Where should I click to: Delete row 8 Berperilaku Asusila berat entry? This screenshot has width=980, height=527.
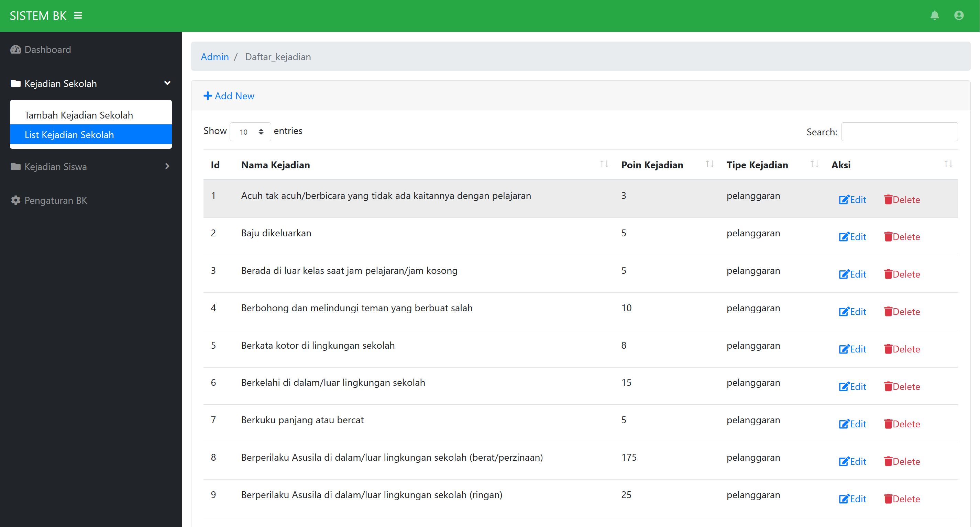(x=902, y=462)
